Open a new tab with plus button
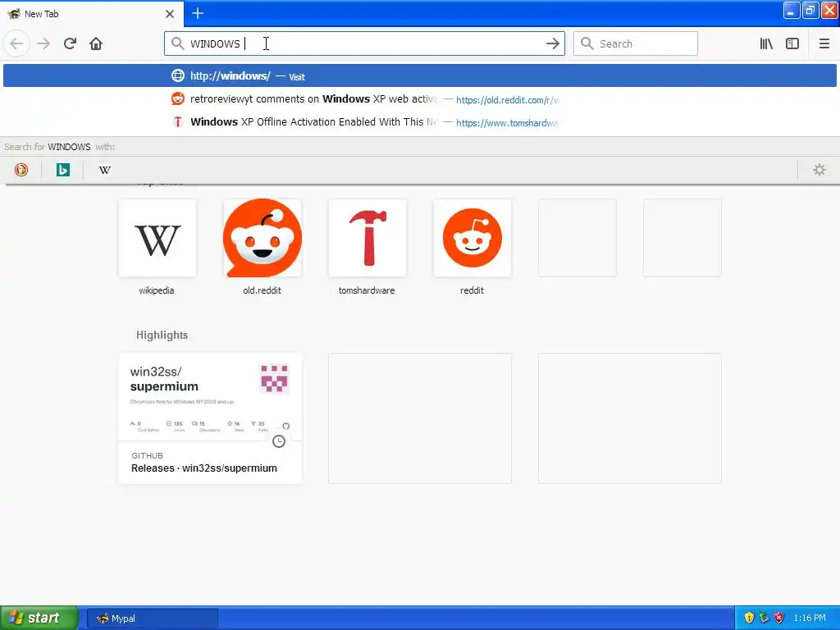Image resolution: width=840 pixels, height=630 pixels. coord(198,13)
